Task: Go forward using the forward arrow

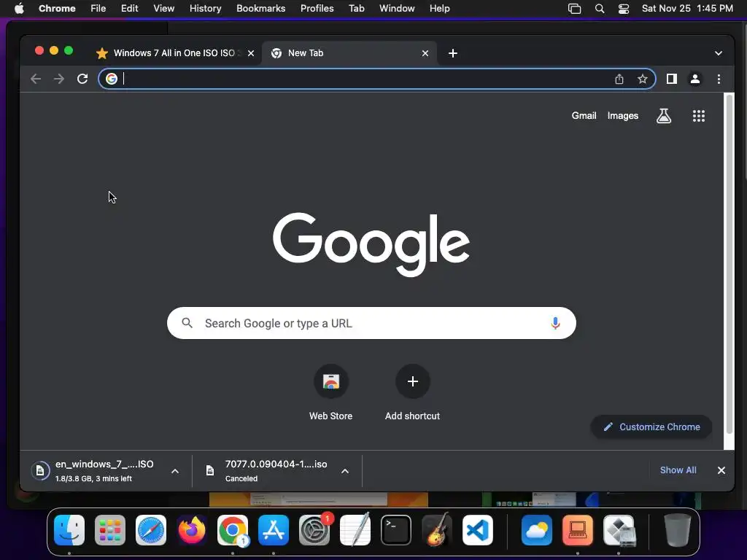Action: pyautogui.click(x=58, y=79)
